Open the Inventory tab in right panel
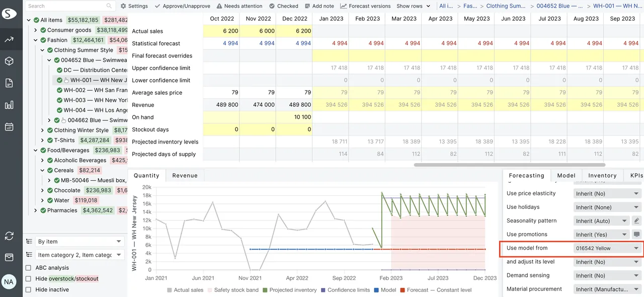The height and width of the screenshot is (297, 644). click(602, 175)
